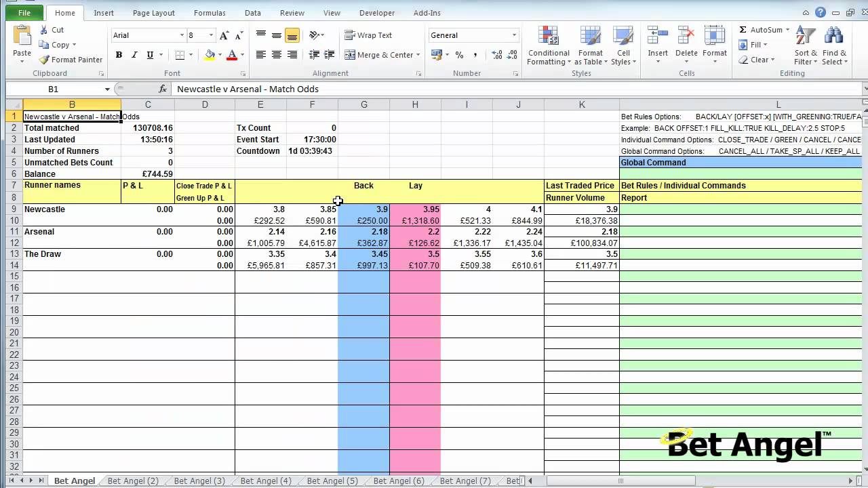The height and width of the screenshot is (488, 868).
Task: Expand the Name Box dropdown arrow
Action: [x=107, y=89]
